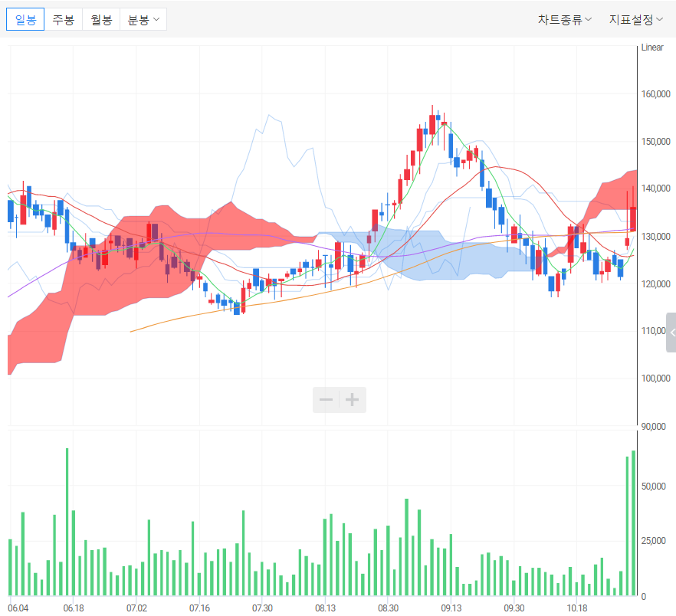Viewport: 676px width, 616px height.
Task: Click the plus zoom-in chart button
Action: pos(353,400)
